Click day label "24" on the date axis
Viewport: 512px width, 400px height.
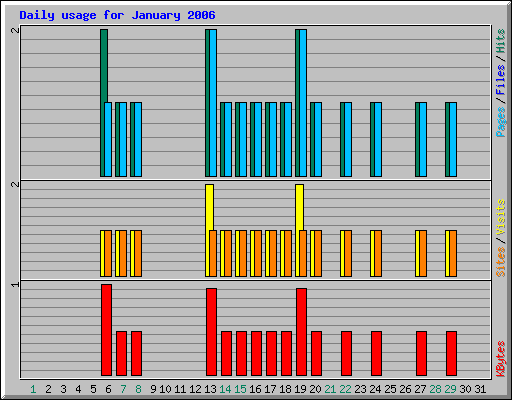coord(375,389)
